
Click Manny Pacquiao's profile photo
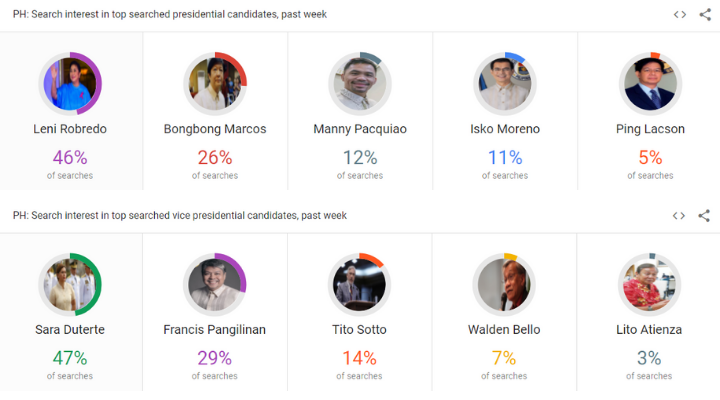coord(360,83)
